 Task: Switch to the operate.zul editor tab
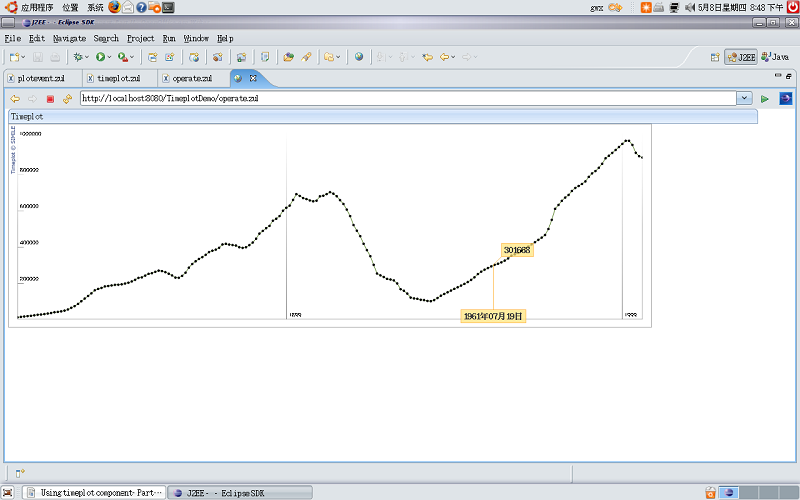pos(192,78)
